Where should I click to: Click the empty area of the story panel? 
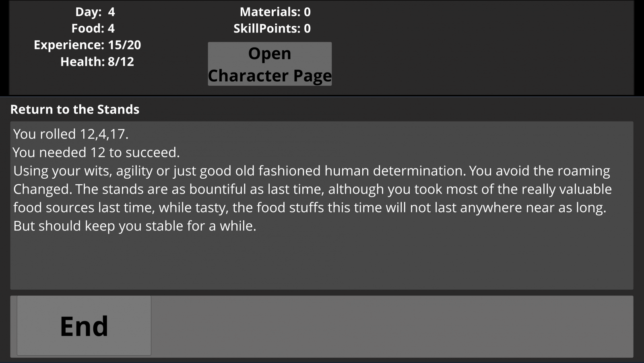(322, 262)
